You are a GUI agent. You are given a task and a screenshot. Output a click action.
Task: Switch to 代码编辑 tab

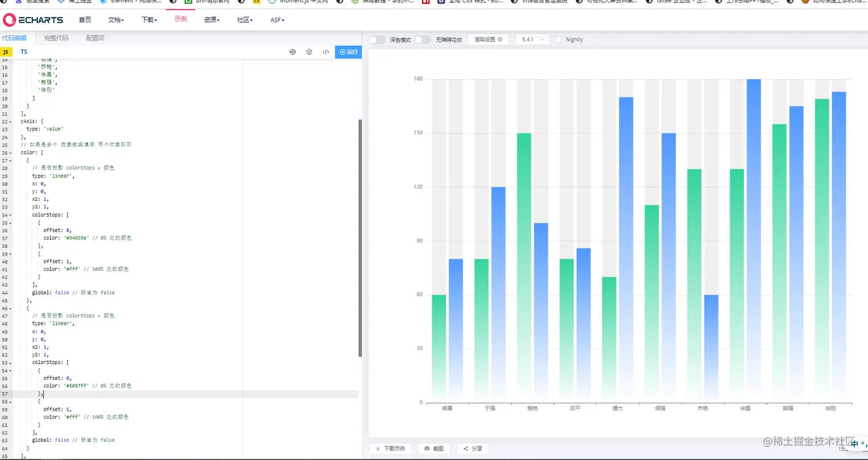[14, 38]
